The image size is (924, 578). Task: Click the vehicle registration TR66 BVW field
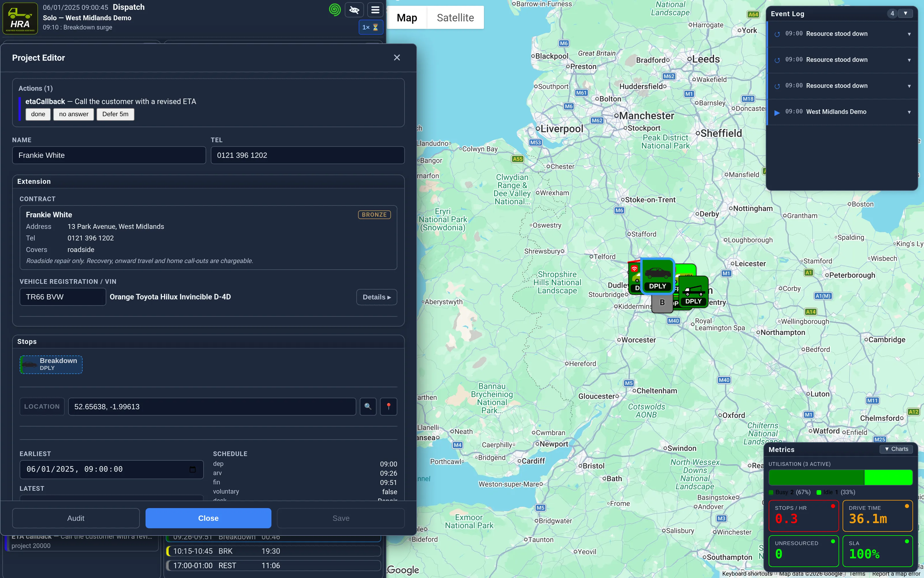click(63, 297)
